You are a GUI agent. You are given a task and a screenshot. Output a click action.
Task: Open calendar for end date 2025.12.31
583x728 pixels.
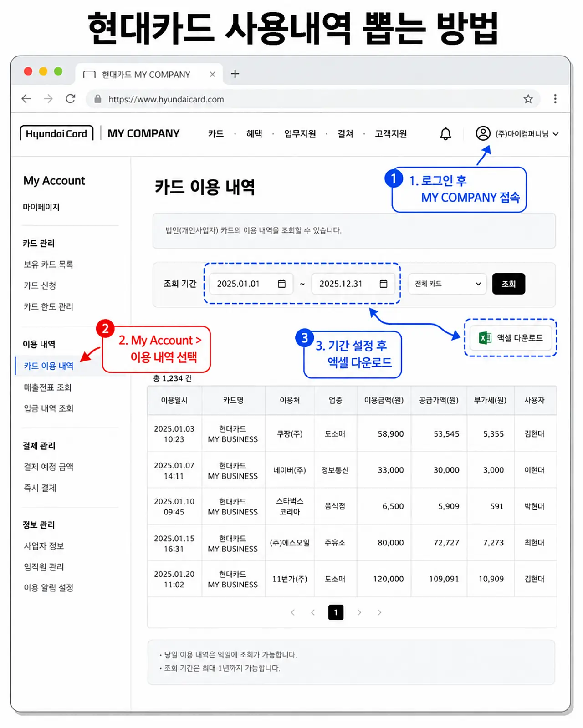384,284
